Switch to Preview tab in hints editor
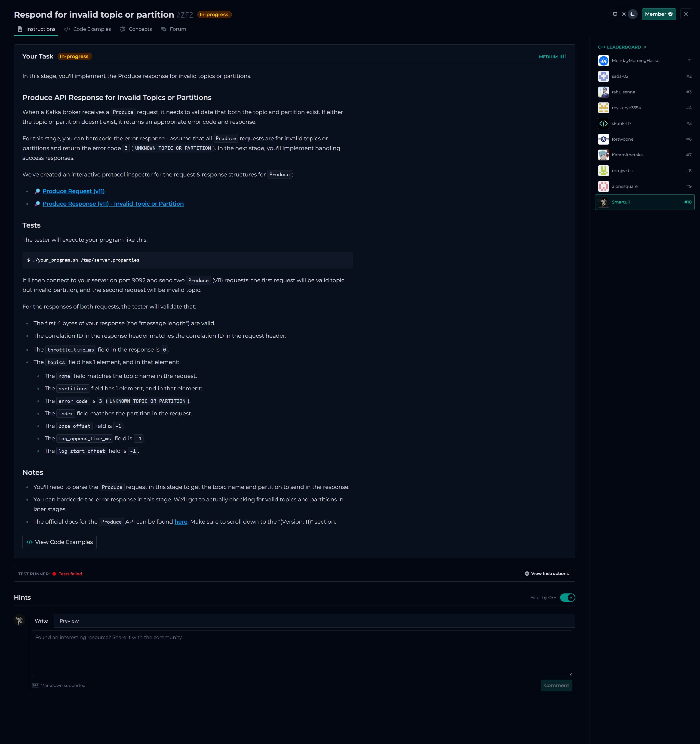This screenshot has width=700, height=744. (69, 621)
